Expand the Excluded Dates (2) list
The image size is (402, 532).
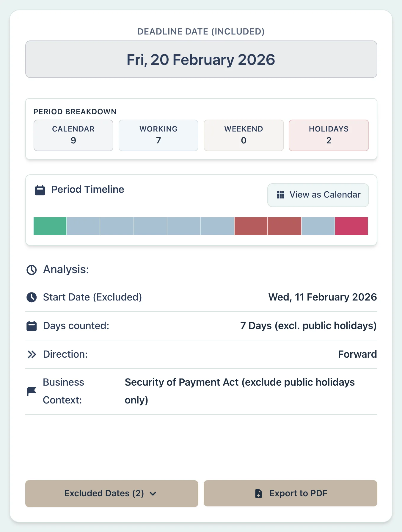pos(112,493)
